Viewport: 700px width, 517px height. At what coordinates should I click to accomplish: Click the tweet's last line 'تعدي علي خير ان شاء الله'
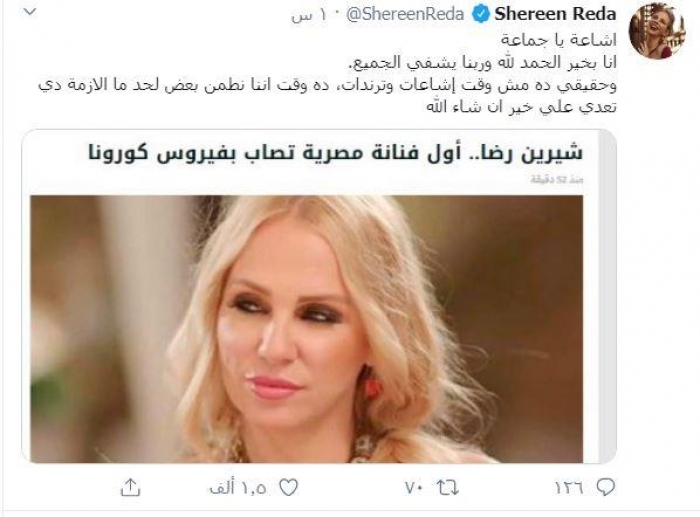(x=521, y=108)
